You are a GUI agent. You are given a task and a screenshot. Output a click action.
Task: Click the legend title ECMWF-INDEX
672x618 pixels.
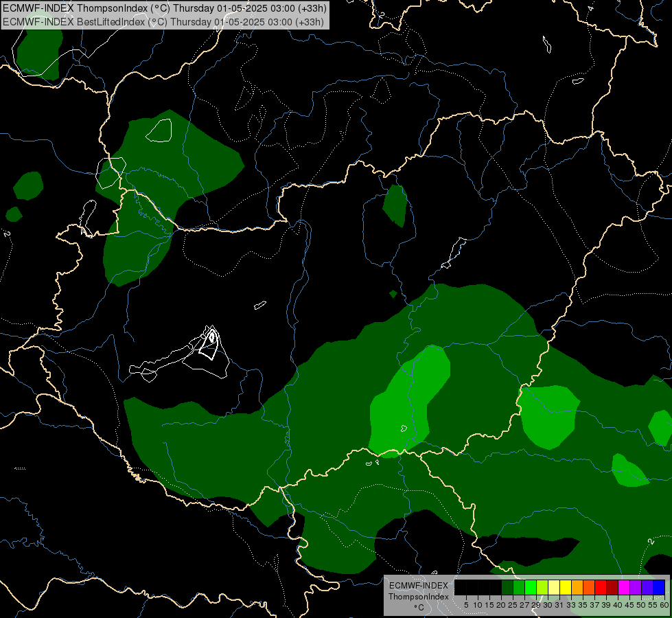(x=419, y=586)
